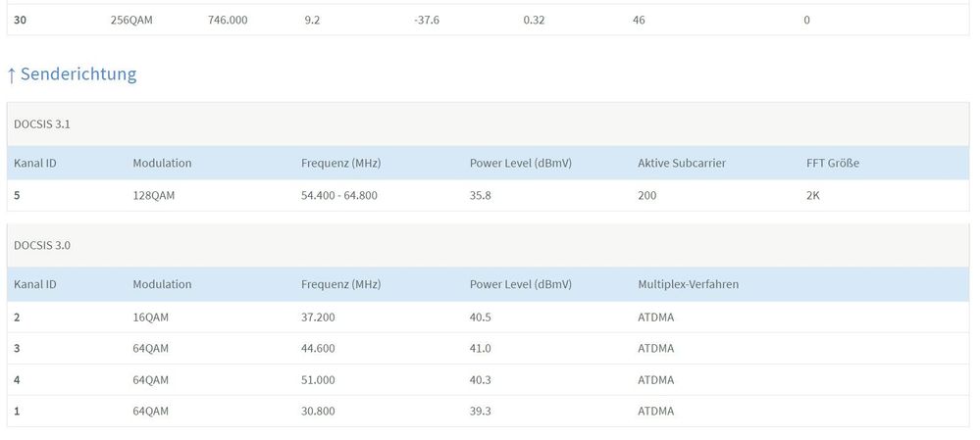Select the 16QAM modulation cell
Viewport: 980px width, 440px height.
click(150, 317)
